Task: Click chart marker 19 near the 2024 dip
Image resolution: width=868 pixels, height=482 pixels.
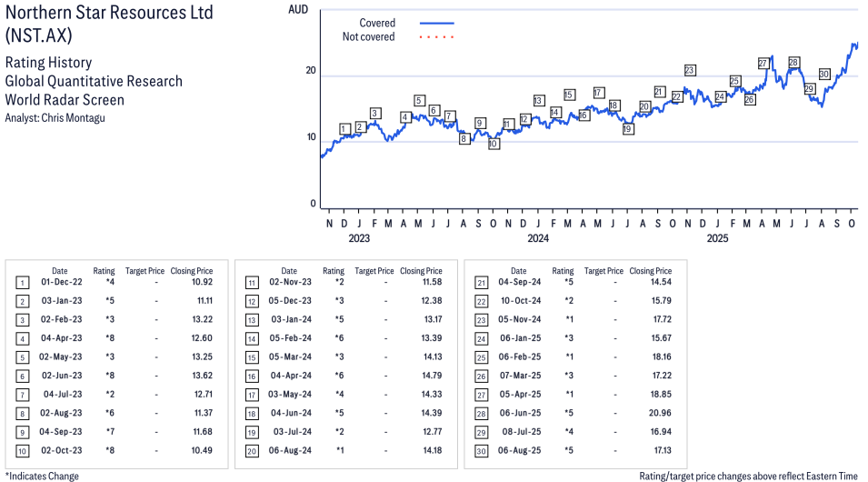Action: (x=628, y=129)
